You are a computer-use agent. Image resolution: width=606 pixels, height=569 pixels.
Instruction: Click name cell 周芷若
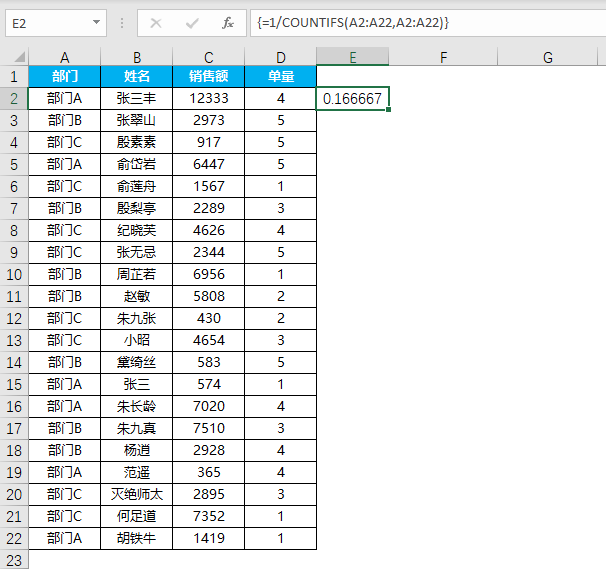tap(136, 274)
